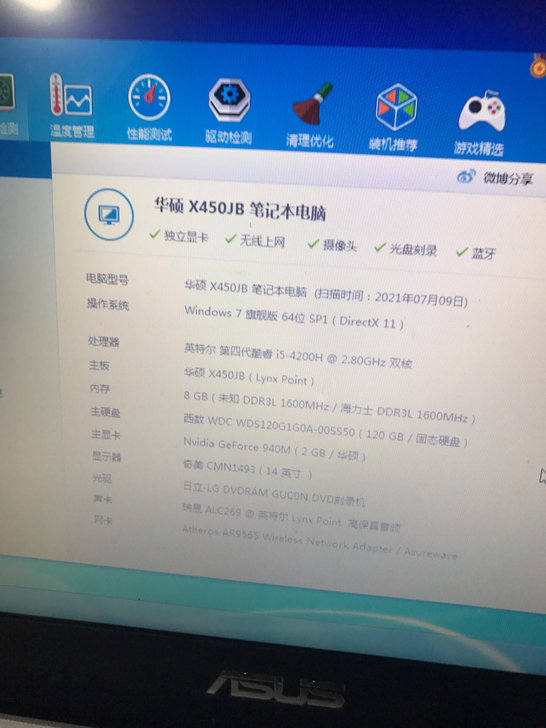Click the 网卡 row label
This screenshot has width=546, height=728.
tap(104, 520)
